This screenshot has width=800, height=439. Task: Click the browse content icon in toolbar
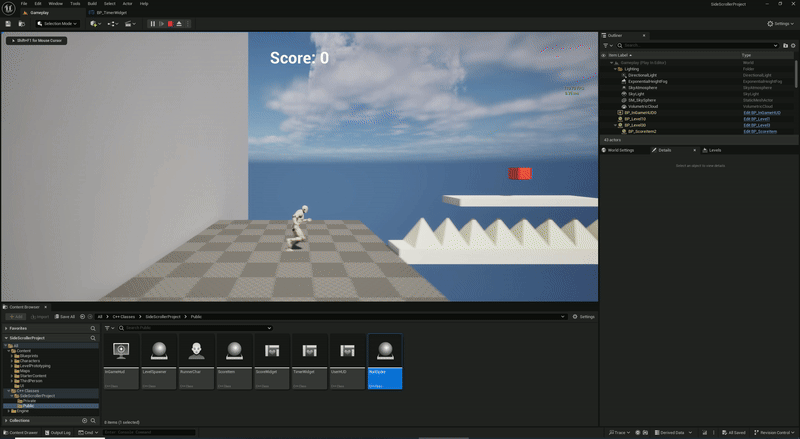(21, 23)
